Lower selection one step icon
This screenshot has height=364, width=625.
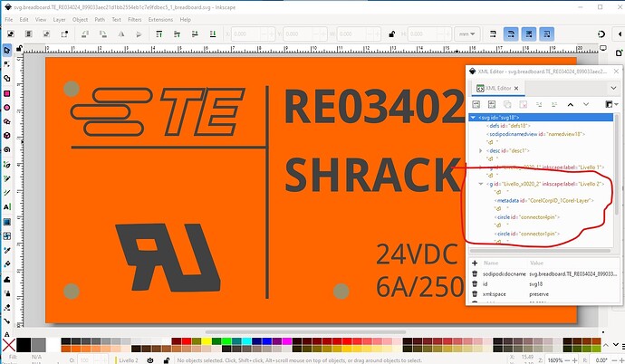195,34
